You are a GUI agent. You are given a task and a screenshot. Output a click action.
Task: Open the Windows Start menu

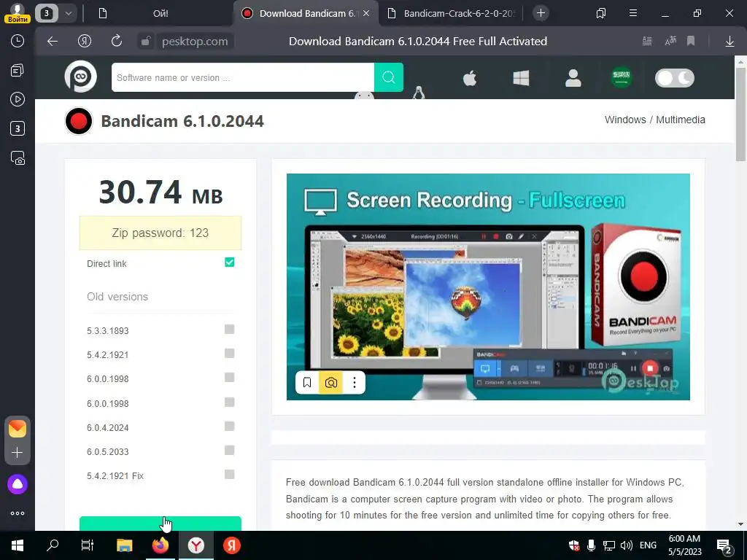(18, 545)
